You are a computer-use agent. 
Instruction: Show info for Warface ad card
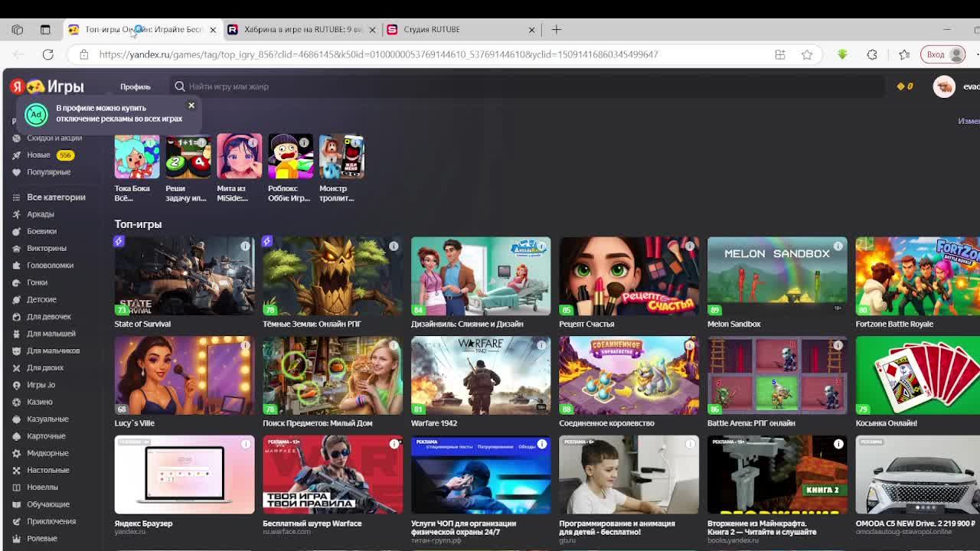click(394, 444)
